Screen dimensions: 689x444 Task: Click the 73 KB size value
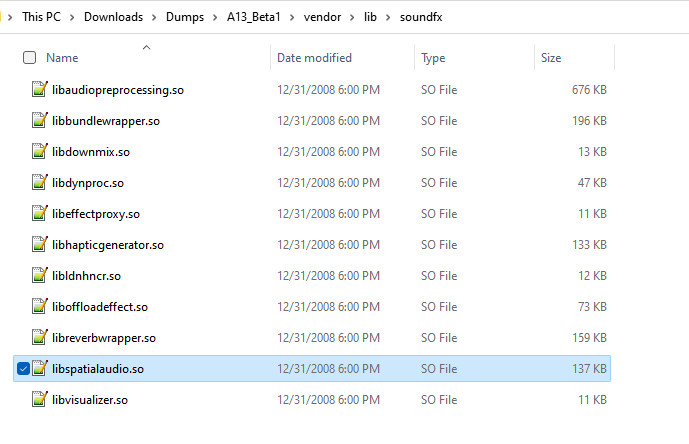[x=592, y=306]
